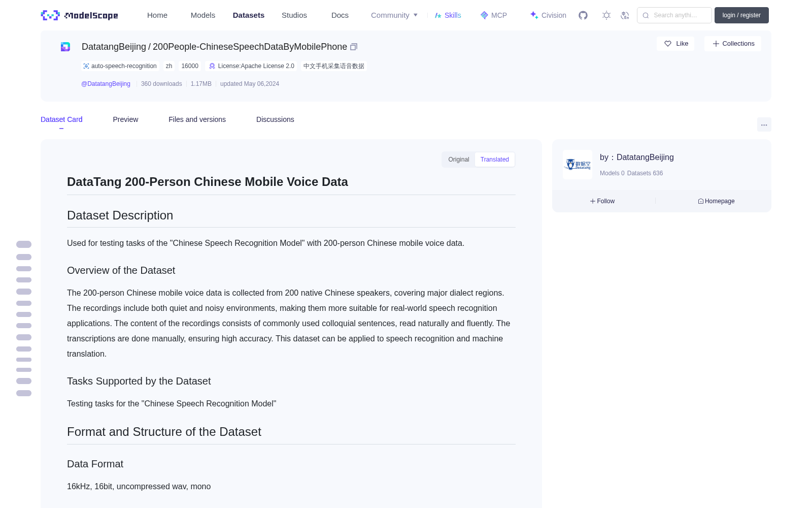This screenshot has height=508, width=812.
Task: Click the 360 downloads count
Action: 161,84
